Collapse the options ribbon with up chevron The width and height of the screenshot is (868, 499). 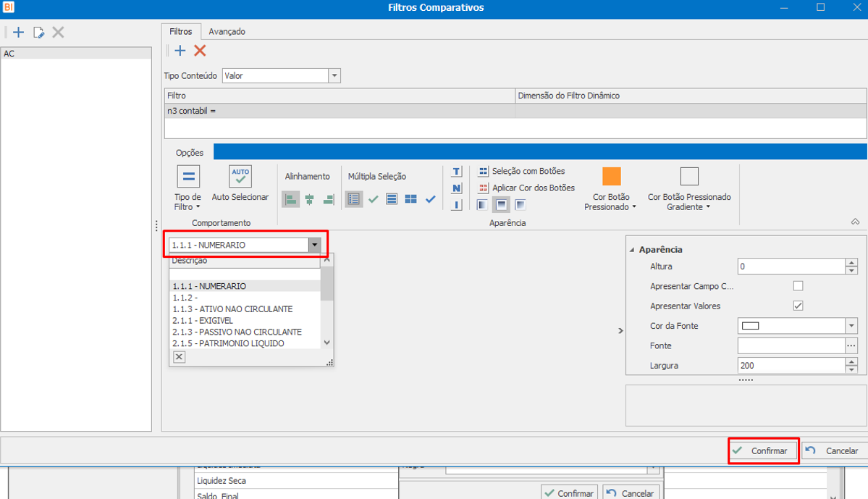855,222
